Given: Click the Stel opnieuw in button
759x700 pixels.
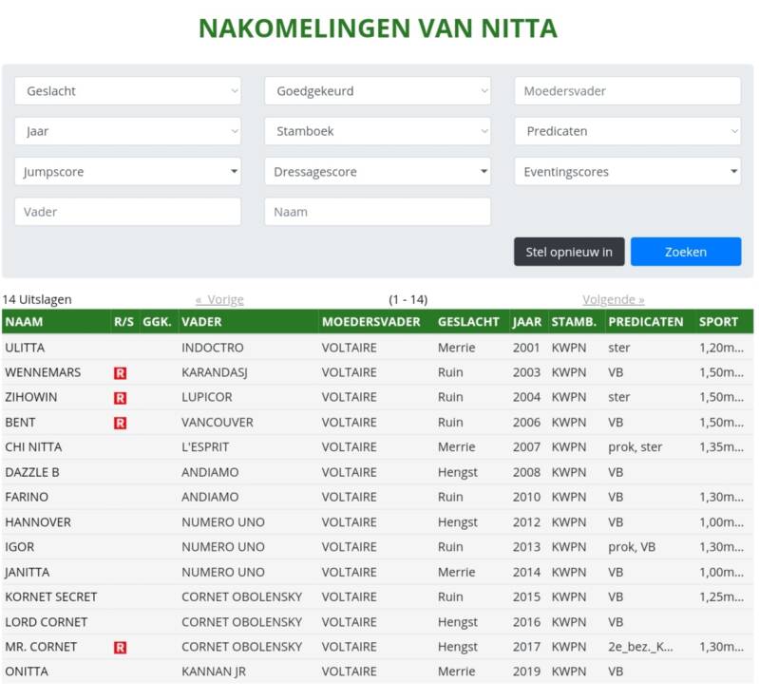Looking at the screenshot, I should [569, 252].
